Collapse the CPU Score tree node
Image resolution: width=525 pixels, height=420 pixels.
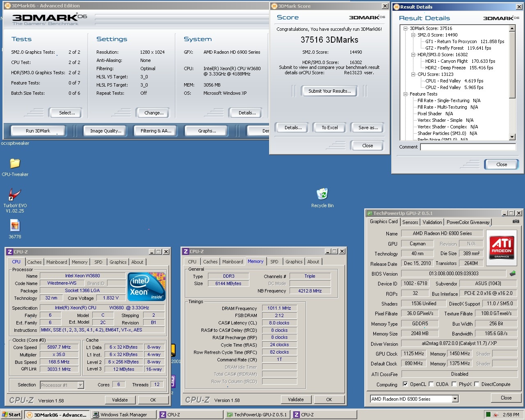[413, 75]
